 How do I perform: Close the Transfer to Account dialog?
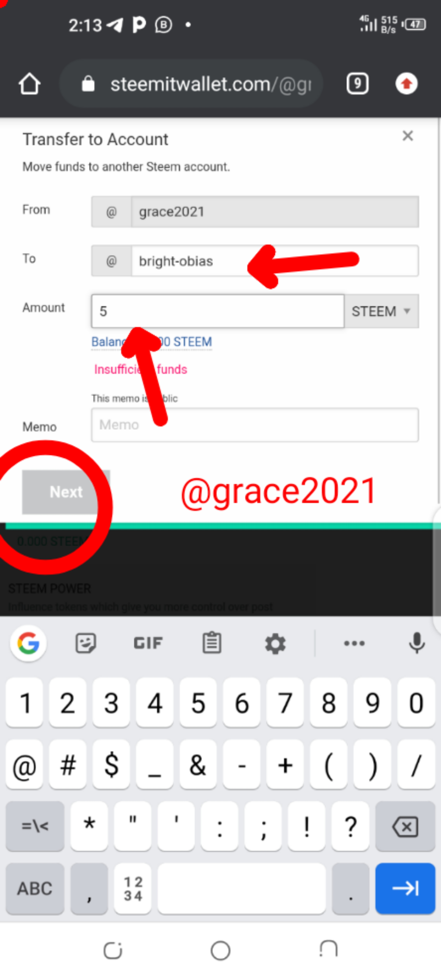(408, 136)
